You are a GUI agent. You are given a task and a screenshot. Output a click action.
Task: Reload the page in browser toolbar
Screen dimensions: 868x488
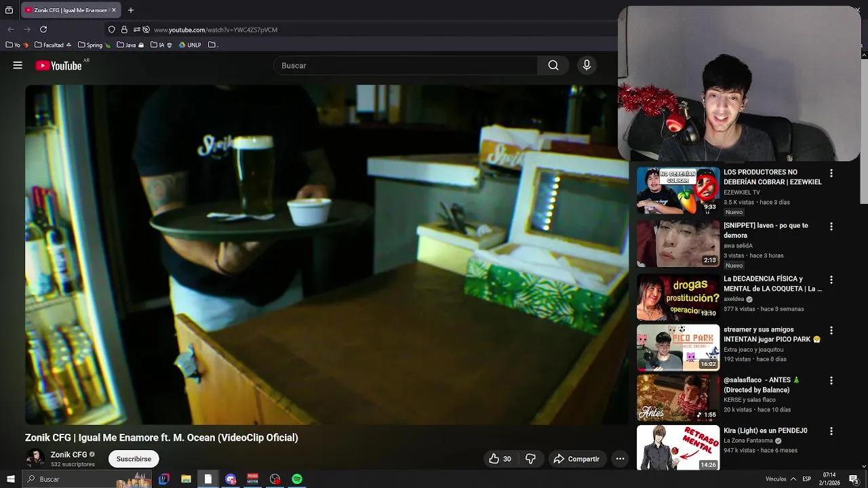pyautogui.click(x=43, y=29)
